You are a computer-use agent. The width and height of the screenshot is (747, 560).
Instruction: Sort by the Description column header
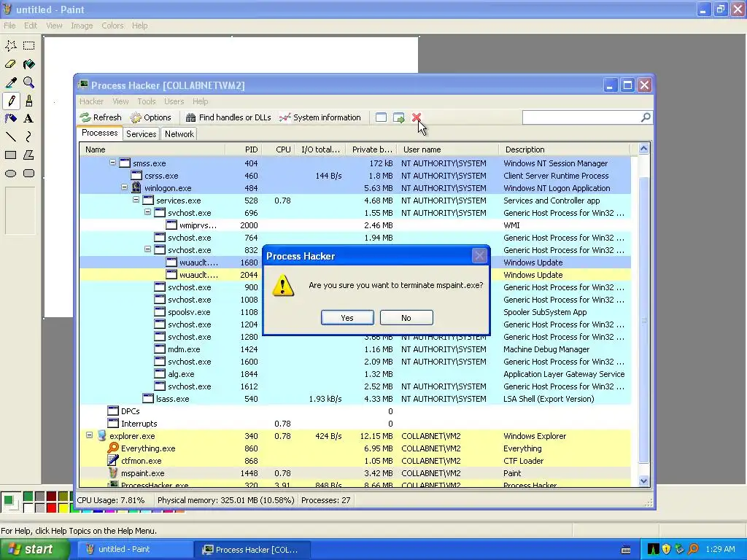(x=565, y=149)
